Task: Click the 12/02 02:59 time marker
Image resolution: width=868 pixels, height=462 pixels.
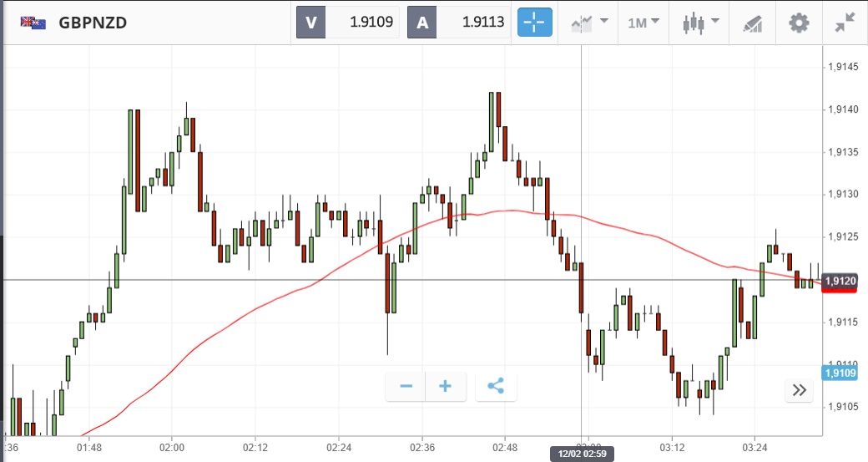Action: (581, 454)
